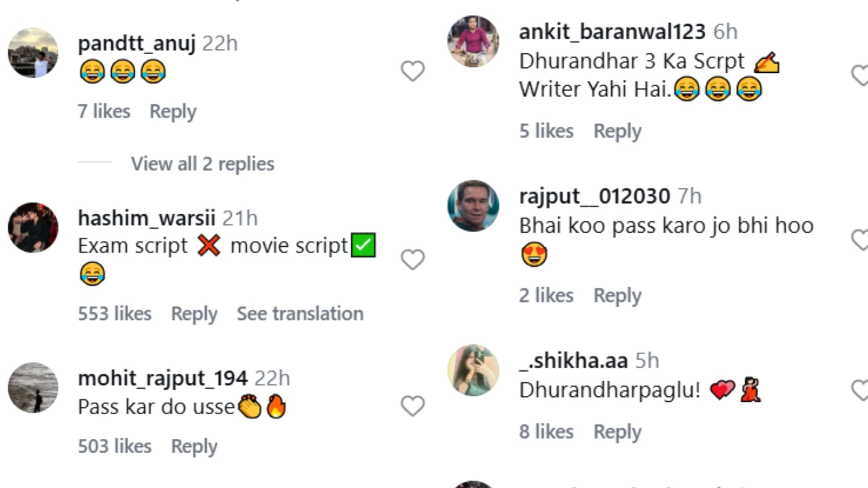Open ankit_baranwal123 username link
Image resolution: width=868 pixels, height=488 pixels.
[612, 32]
